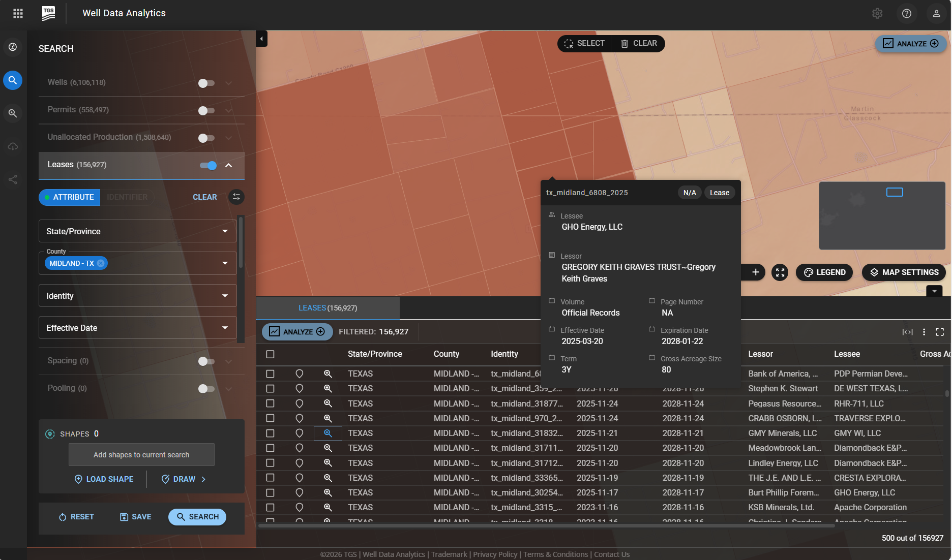952x560 pixels.
Task: Remove the MIDLAND - TX county chip
Action: [x=100, y=263]
